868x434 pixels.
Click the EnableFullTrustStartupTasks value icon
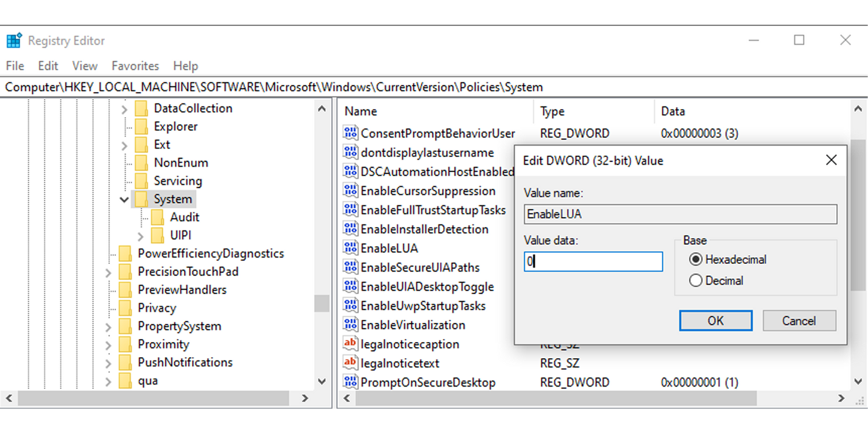pos(351,209)
